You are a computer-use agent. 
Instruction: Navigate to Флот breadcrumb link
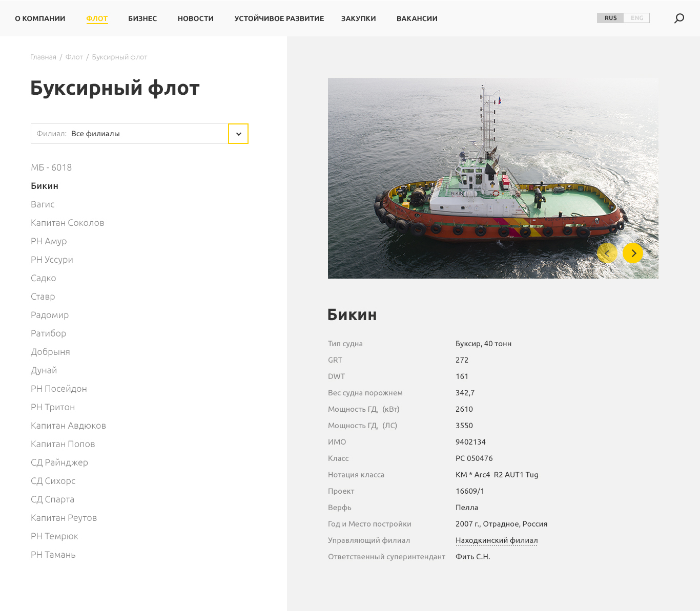(74, 57)
